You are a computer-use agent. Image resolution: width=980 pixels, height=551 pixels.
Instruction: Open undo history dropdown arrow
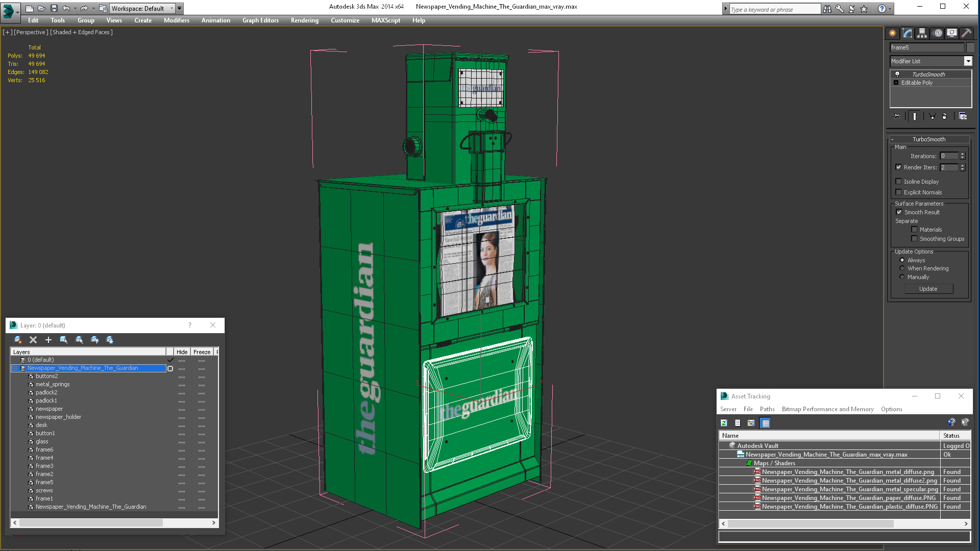(75, 9)
